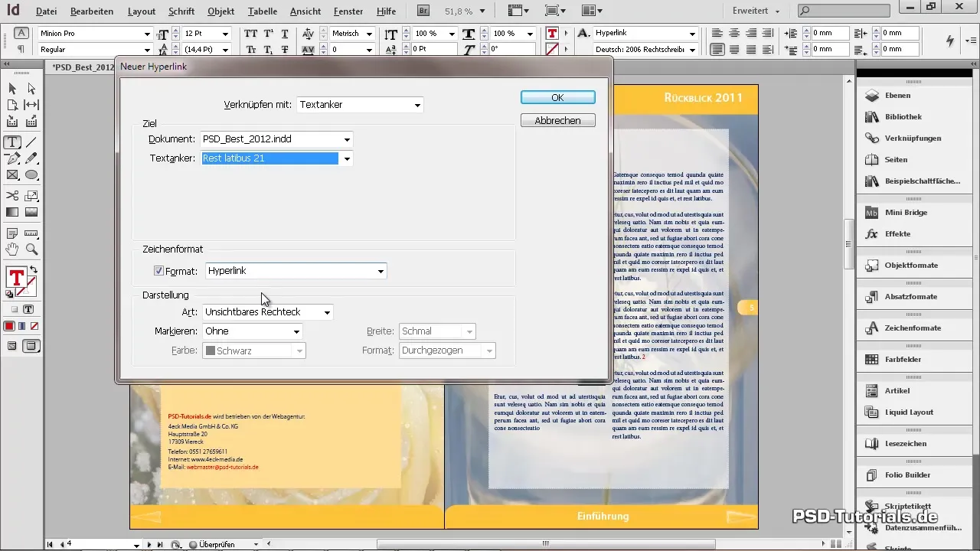Toggle small caps formatting
The image size is (980, 551).
coord(251,49)
